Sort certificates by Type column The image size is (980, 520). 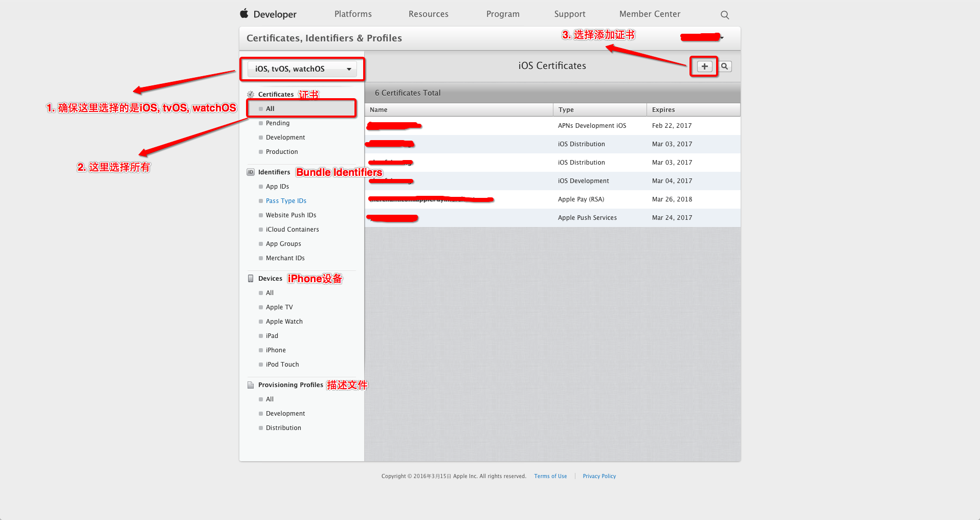click(600, 110)
